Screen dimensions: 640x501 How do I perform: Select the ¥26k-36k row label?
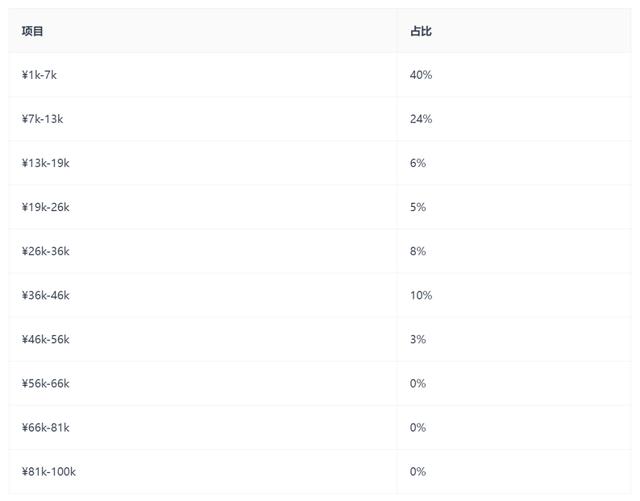[x=46, y=251]
